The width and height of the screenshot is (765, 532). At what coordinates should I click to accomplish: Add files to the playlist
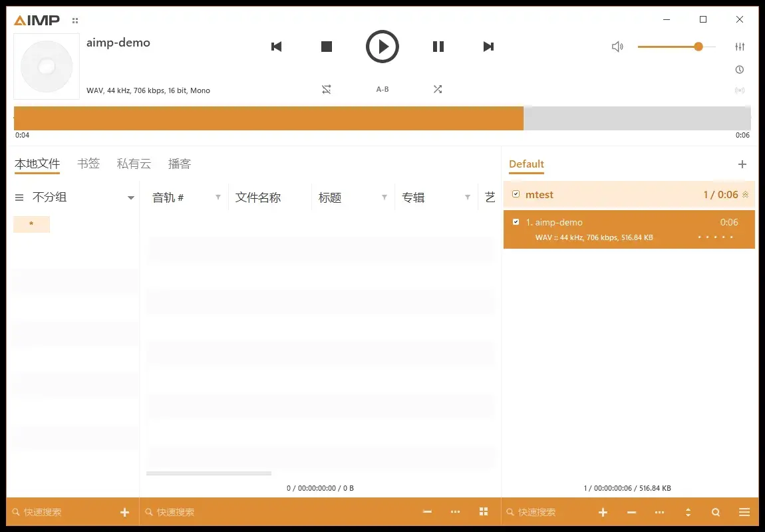click(x=603, y=512)
